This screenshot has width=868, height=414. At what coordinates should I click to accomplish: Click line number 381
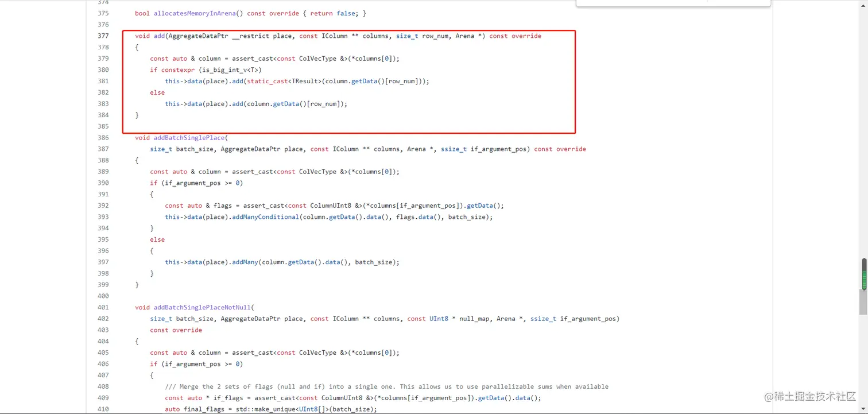[x=103, y=81]
